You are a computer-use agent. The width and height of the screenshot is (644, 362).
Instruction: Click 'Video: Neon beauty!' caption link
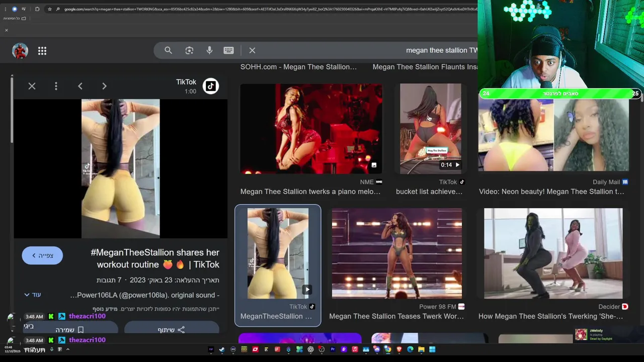click(551, 192)
